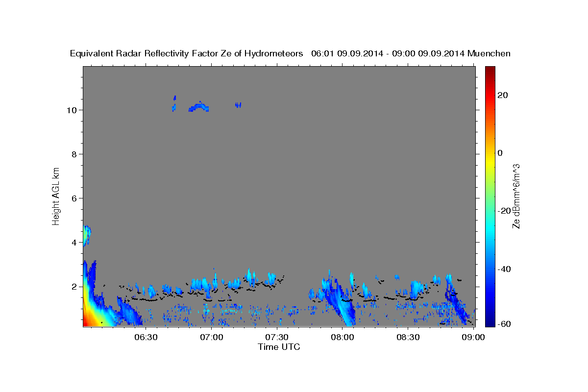Click the plot title text
Viewport: 588px width, 392px height.
[290, 53]
